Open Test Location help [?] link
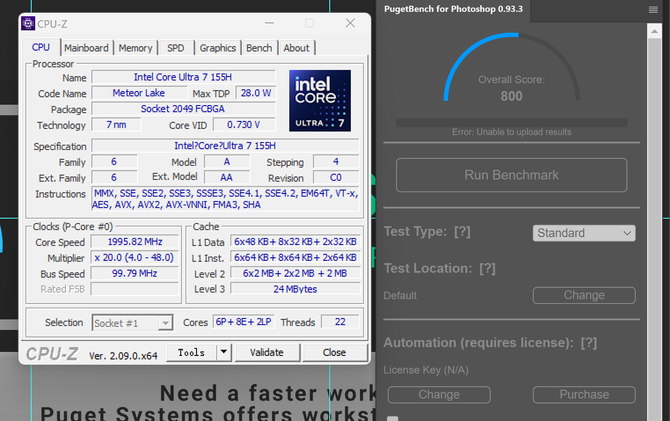Image resolution: width=670 pixels, height=421 pixels. pyautogui.click(x=488, y=268)
